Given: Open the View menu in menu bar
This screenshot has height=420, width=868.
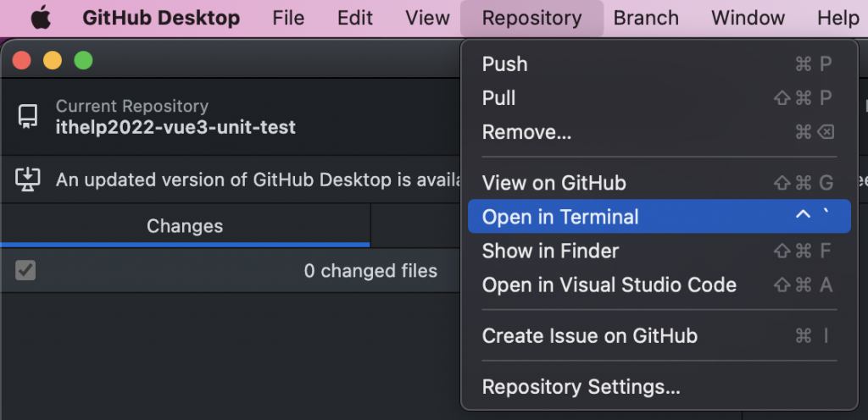Looking at the screenshot, I should [427, 18].
